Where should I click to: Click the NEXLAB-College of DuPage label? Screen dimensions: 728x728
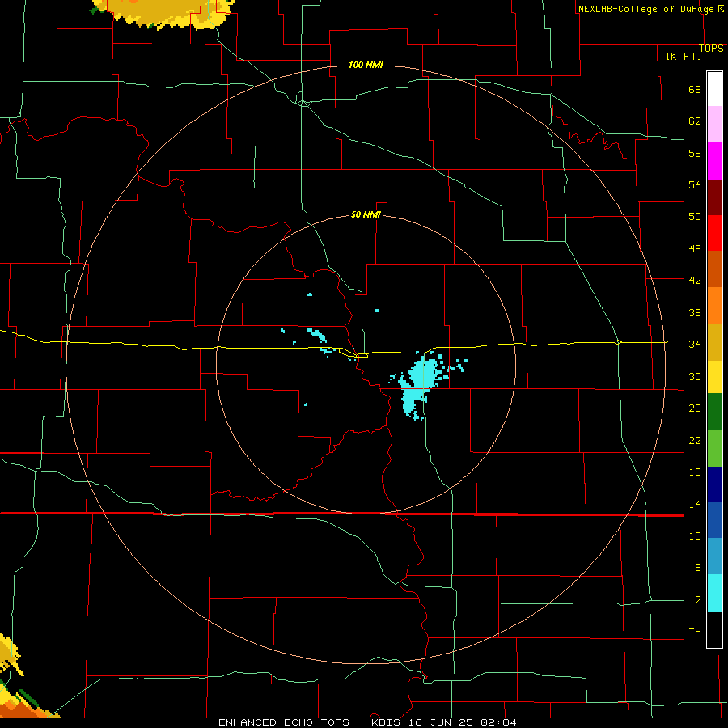645,9
